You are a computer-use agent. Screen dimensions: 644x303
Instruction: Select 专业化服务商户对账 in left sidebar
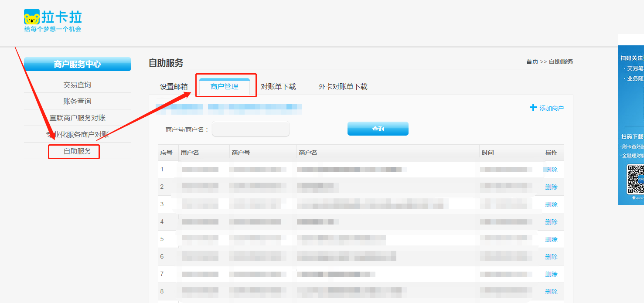pos(77,134)
